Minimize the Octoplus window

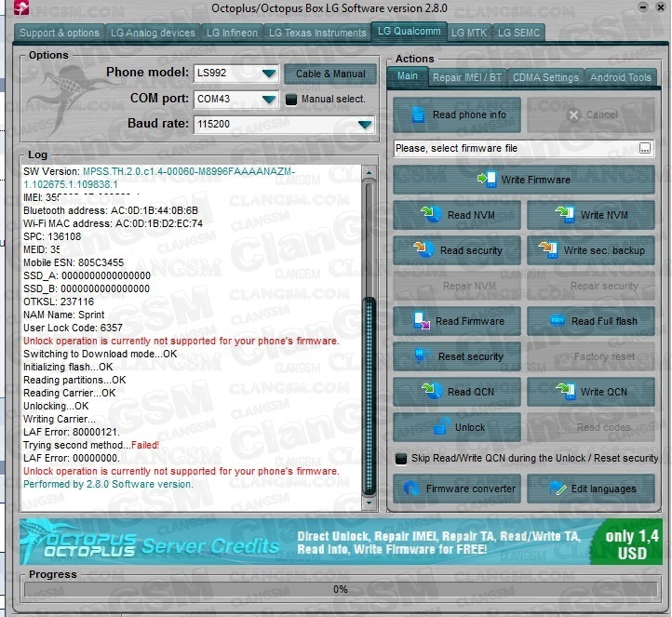pos(642,7)
